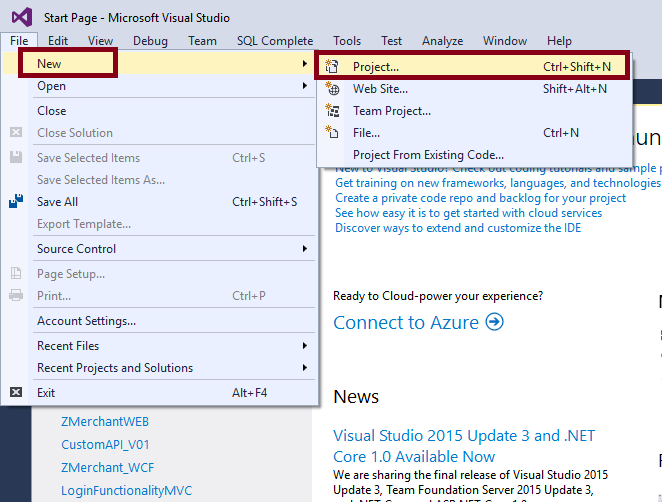Select Project From Existing Code
Viewport: 662px width, 502px height.
tap(428, 155)
